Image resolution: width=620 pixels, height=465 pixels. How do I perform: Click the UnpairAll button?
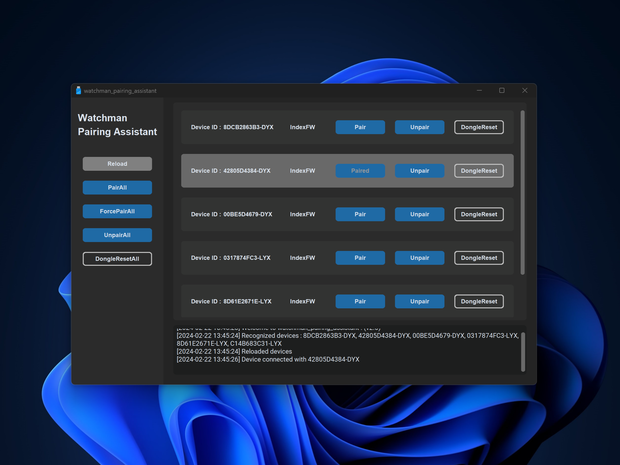point(117,235)
